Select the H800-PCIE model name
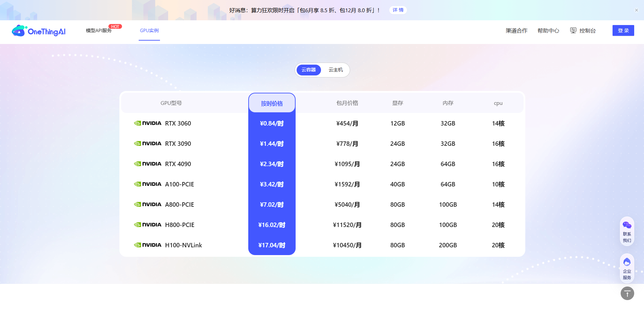This screenshot has height=317, width=644. point(180,225)
